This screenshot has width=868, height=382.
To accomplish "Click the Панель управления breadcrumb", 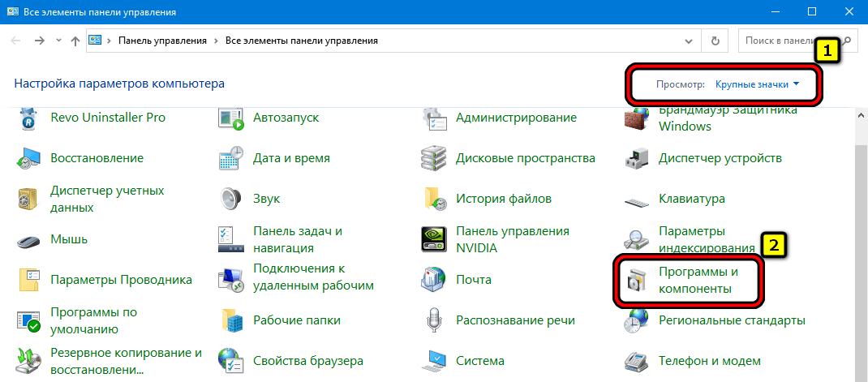I will [162, 41].
